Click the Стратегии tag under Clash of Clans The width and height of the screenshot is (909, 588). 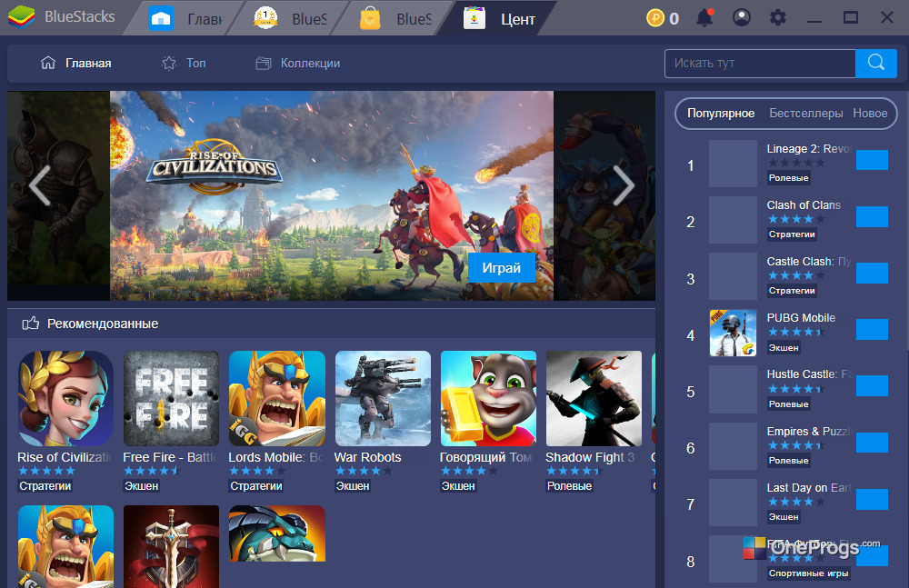[792, 234]
